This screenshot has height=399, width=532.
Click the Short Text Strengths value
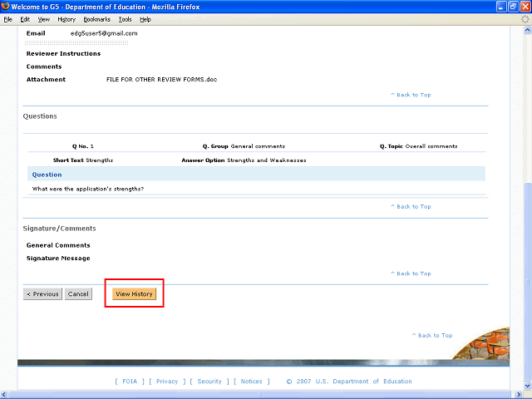click(x=100, y=160)
